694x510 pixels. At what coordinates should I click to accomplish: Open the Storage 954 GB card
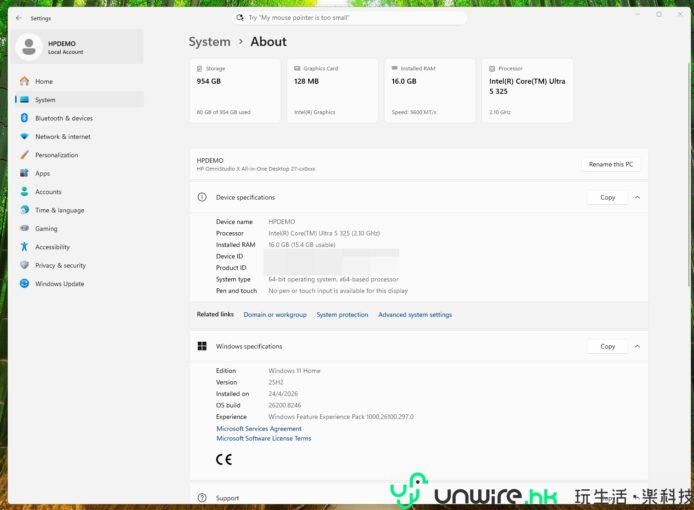(235, 90)
